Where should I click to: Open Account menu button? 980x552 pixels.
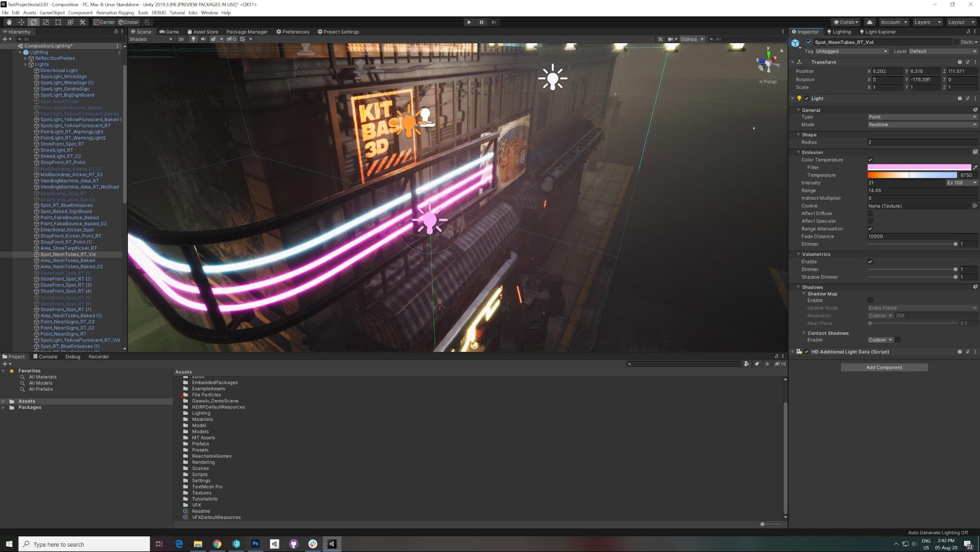894,22
